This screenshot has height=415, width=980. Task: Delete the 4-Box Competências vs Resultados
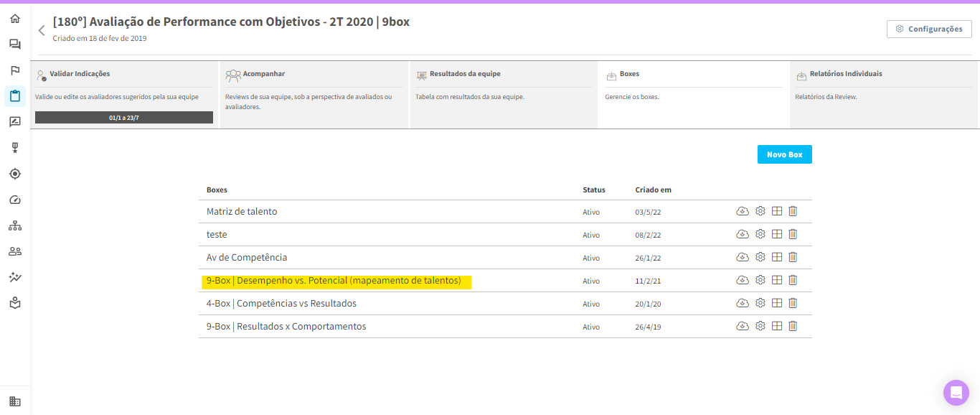click(x=793, y=303)
